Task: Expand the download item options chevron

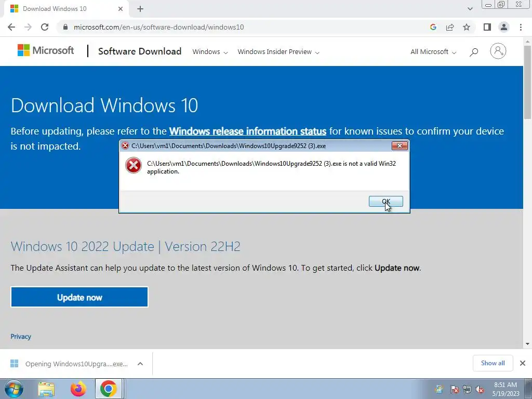Action: [x=140, y=364]
